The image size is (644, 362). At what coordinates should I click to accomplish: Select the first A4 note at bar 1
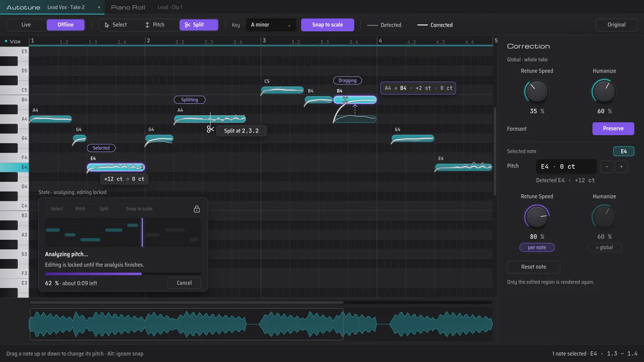click(50, 119)
